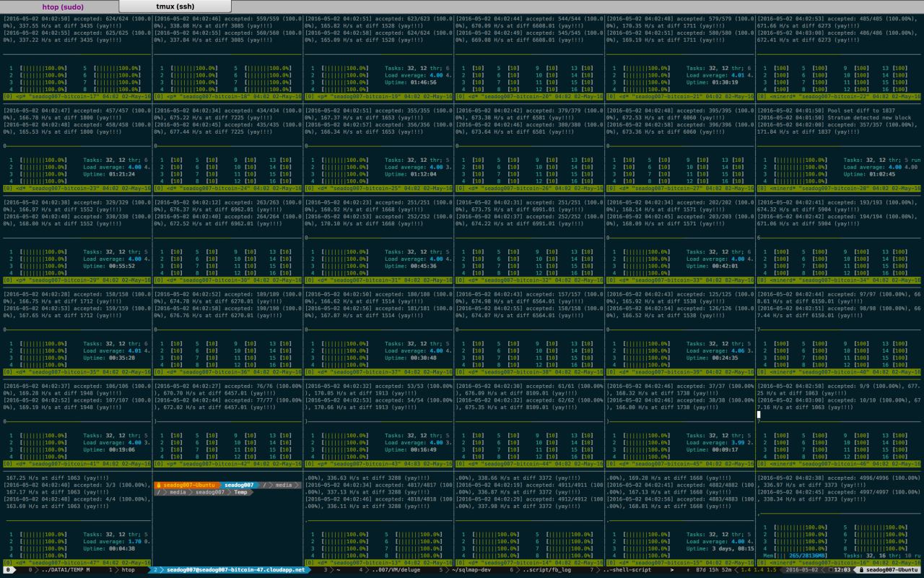Click the uptime 87d 15h 52m indicator
The height and width of the screenshot is (578, 924).
tap(712, 570)
